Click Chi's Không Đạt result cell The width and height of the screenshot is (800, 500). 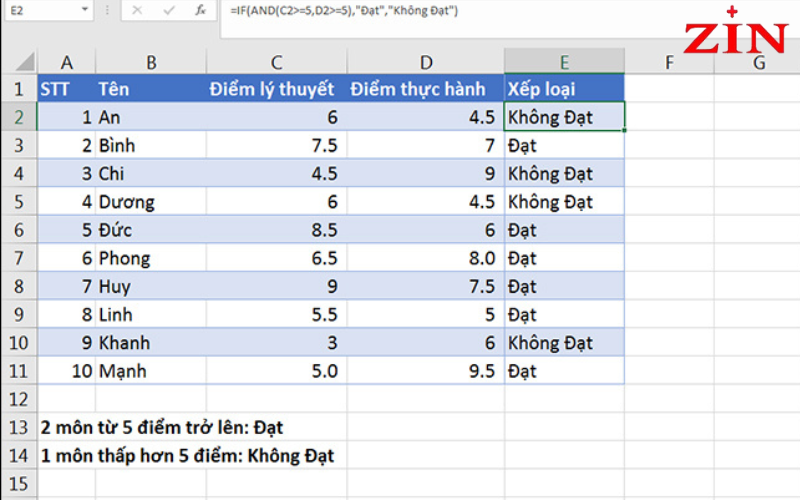pos(564,173)
